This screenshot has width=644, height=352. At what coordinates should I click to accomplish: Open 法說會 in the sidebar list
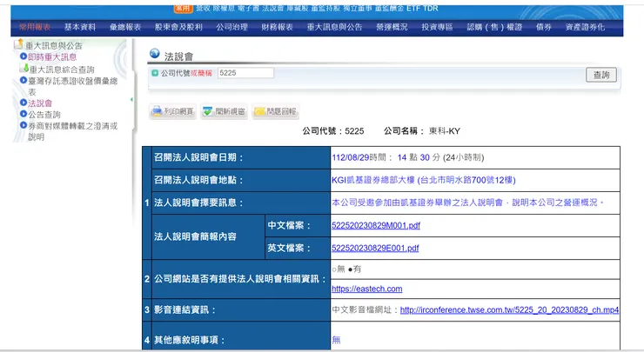pyautogui.click(x=40, y=103)
